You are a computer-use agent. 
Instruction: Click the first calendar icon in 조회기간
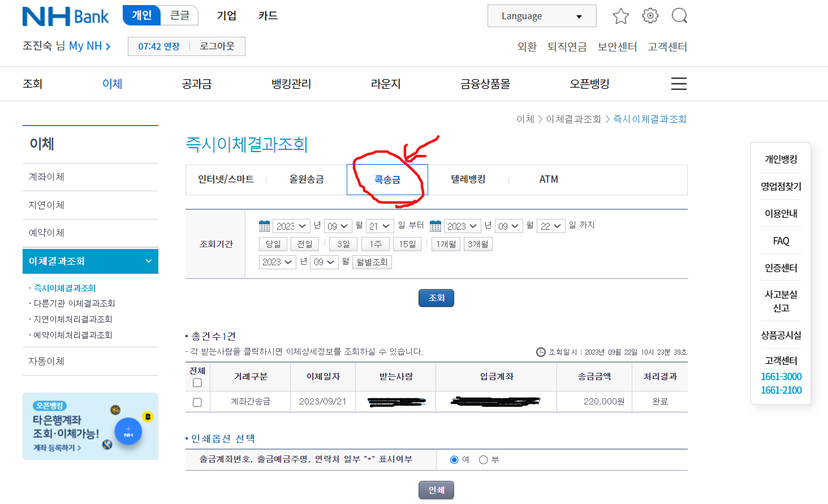click(x=264, y=225)
